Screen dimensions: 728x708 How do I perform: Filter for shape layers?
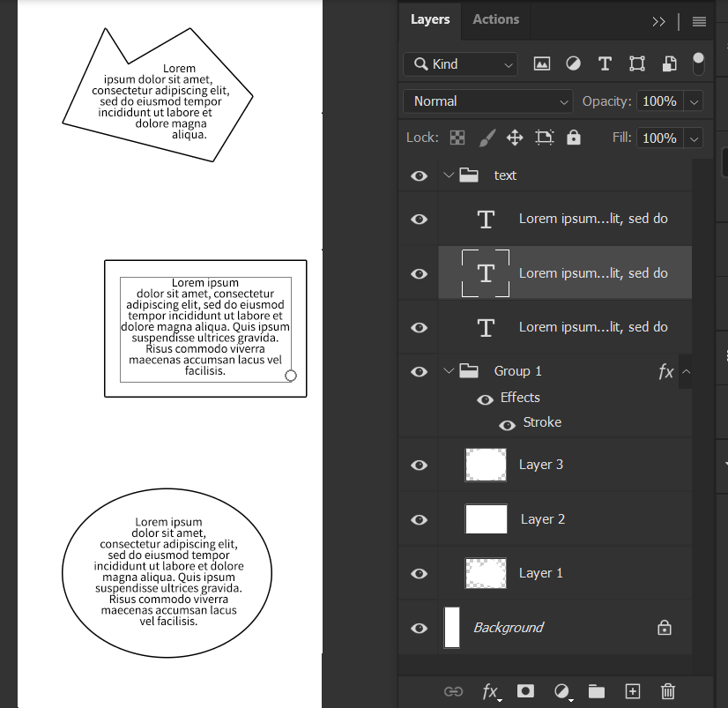click(x=637, y=63)
